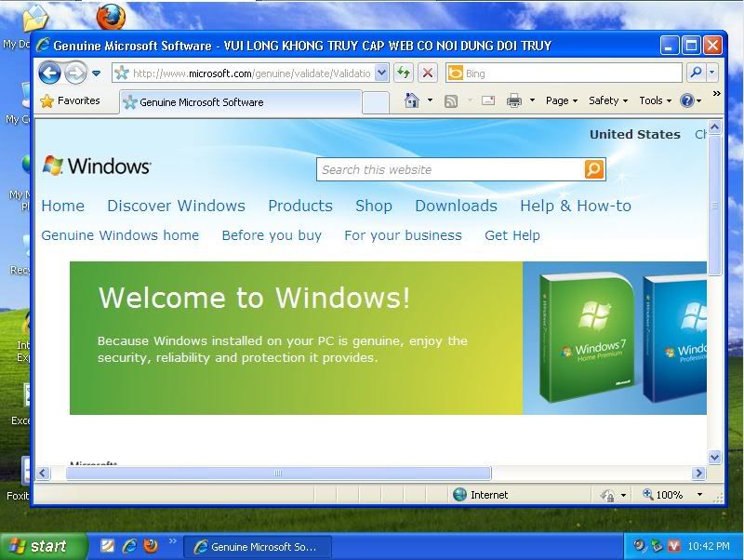Image resolution: width=744 pixels, height=560 pixels.
Task: Open the Products navigation link
Action: [x=300, y=206]
